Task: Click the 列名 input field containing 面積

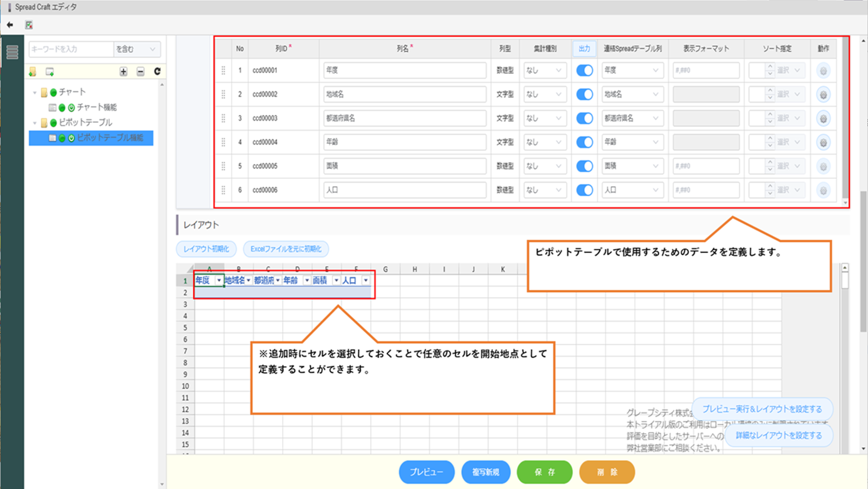Action: click(x=404, y=166)
